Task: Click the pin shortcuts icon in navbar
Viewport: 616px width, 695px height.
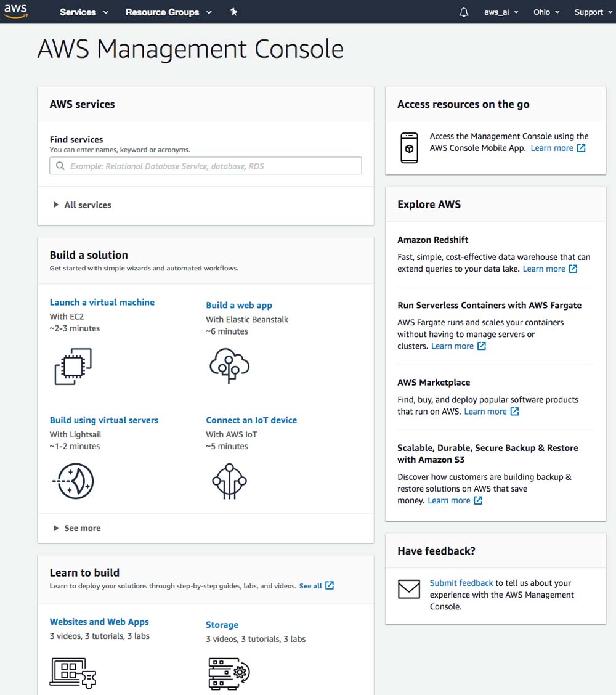Action: (233, 12)
